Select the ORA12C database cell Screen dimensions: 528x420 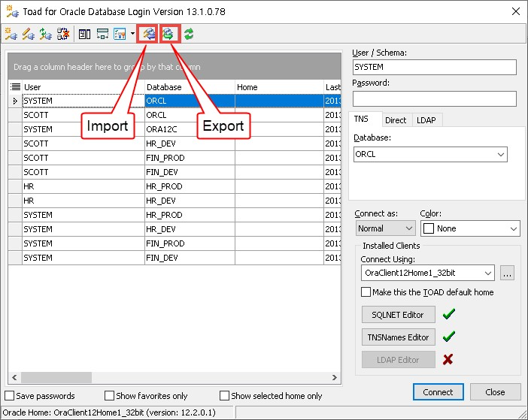[190, 129]
